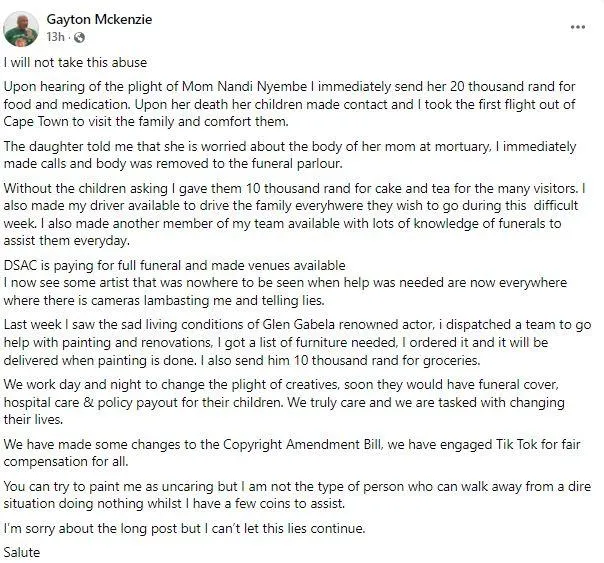Click the paragraph about cake and tea money
Screen dimensions: 604x563
click(x=295, y=214)
